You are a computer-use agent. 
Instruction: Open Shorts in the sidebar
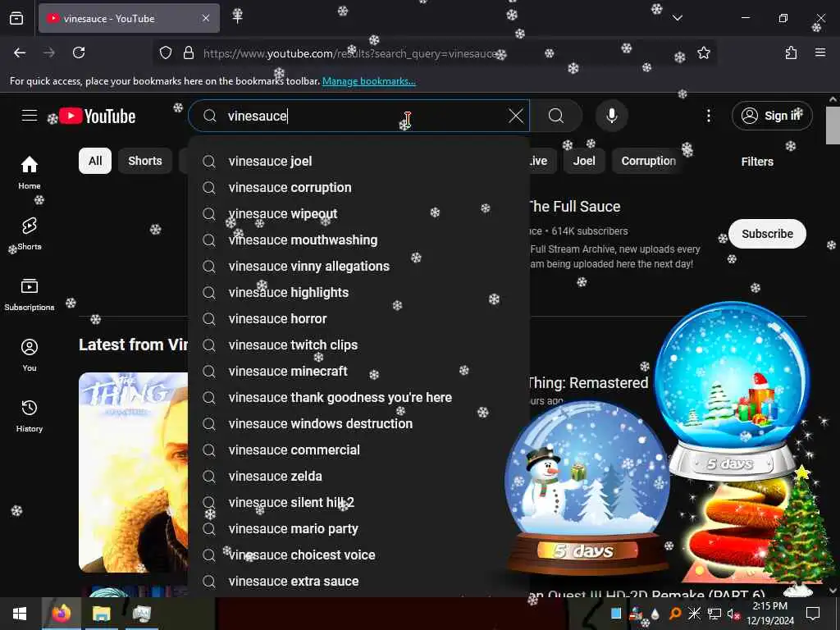(30, 234)
